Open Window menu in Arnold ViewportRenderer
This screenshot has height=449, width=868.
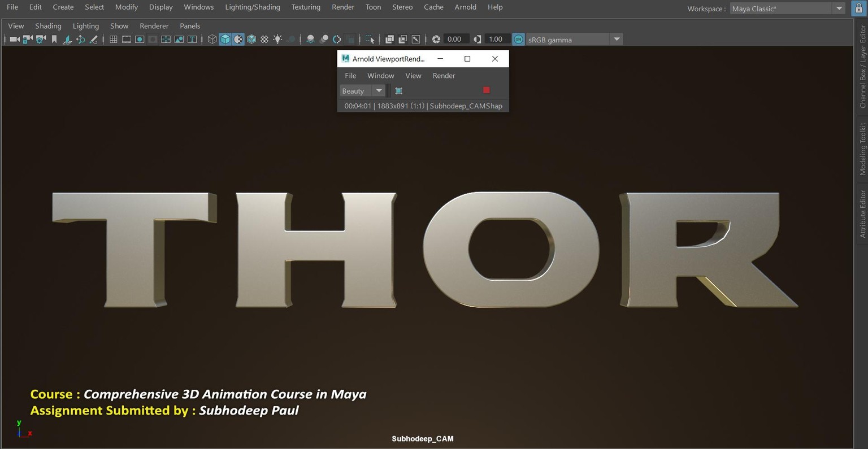coord(381,76)
